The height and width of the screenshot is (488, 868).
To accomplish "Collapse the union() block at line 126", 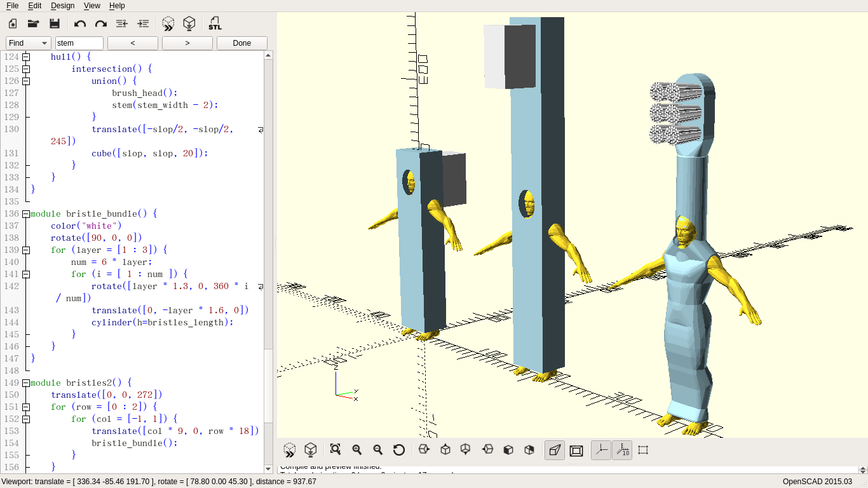I will (26, 81).
